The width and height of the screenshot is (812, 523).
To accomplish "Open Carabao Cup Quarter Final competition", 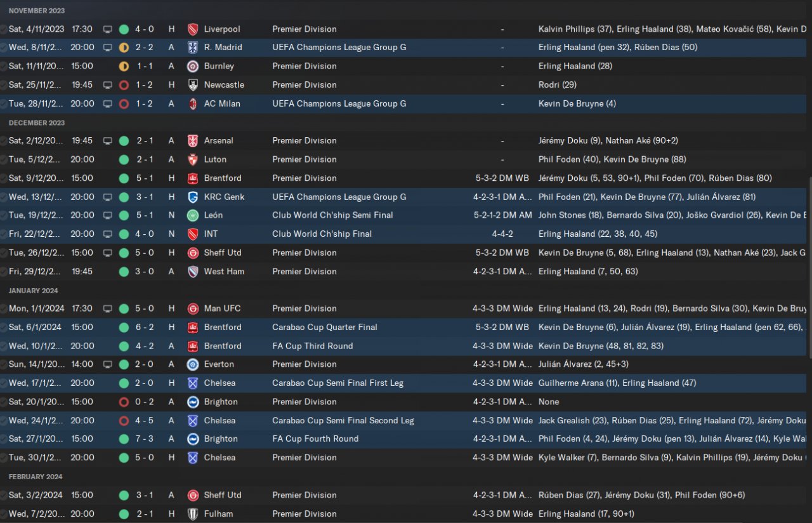I will click(x=325, y=328).
